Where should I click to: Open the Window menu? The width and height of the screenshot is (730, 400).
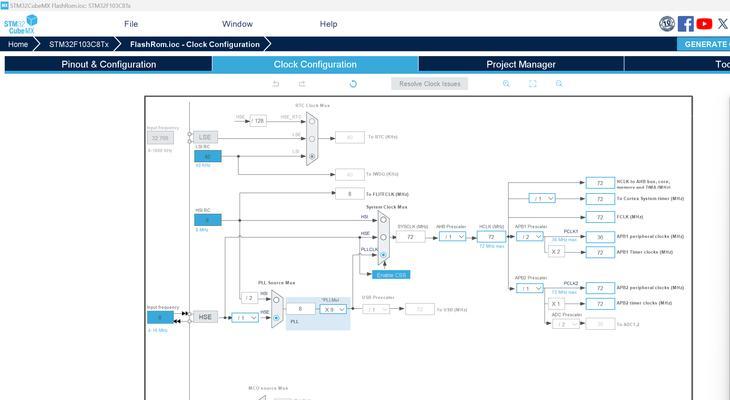click(x=237, y=24)
